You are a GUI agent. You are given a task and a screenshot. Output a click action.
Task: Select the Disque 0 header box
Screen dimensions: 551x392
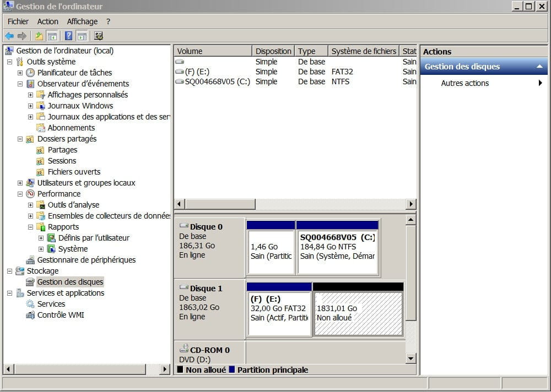(210, 248)
